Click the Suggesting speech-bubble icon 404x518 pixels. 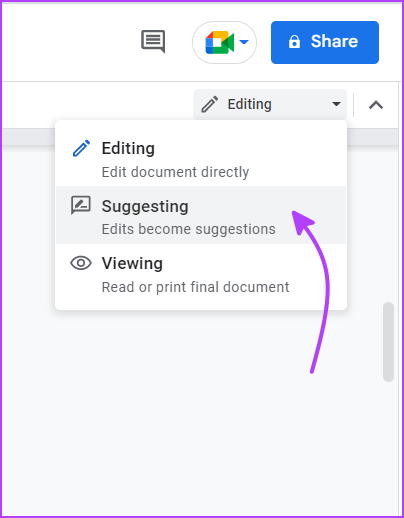tap(81, 205)
